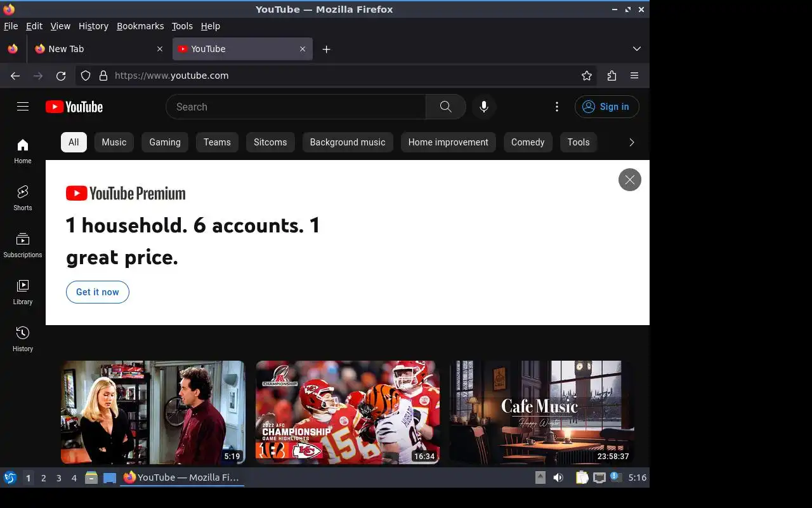Click the taskbar clock showing 5:16

[x=638, y=478]
